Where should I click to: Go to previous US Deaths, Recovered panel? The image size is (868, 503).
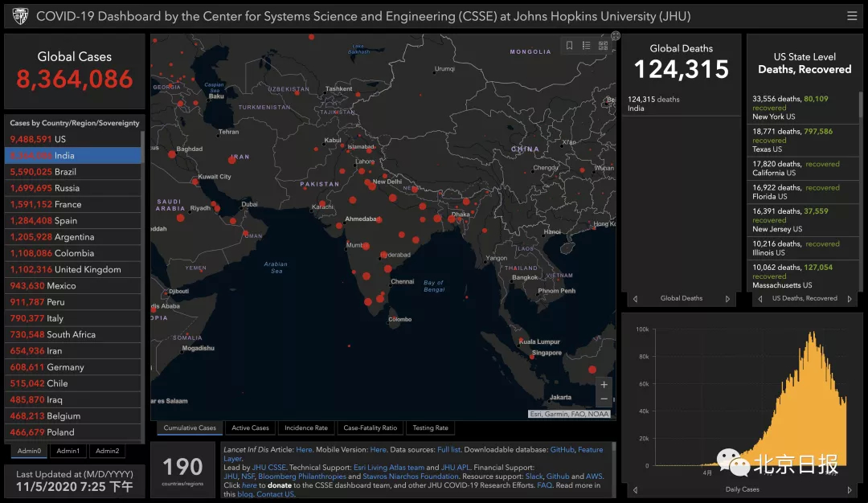pyautogui.click(x=760, y=299)
